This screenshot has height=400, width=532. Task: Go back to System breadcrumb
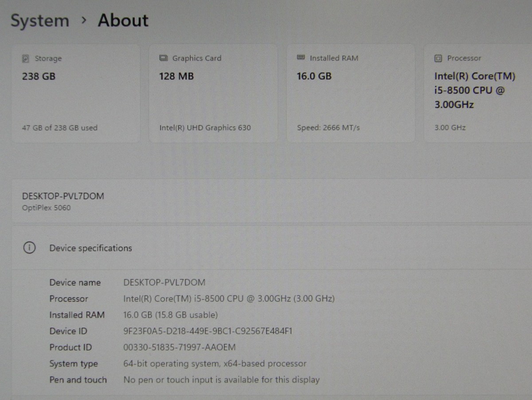(40, 21)
